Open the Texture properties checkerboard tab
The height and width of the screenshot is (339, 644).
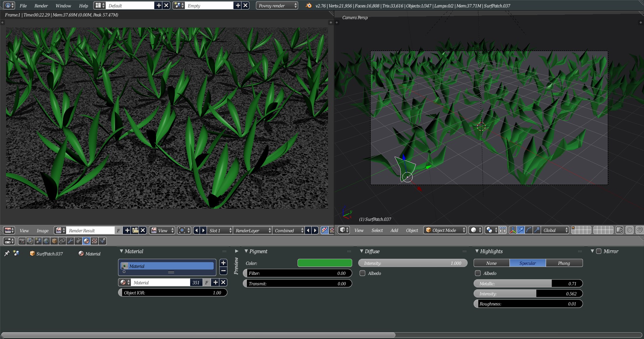(95, 241)
